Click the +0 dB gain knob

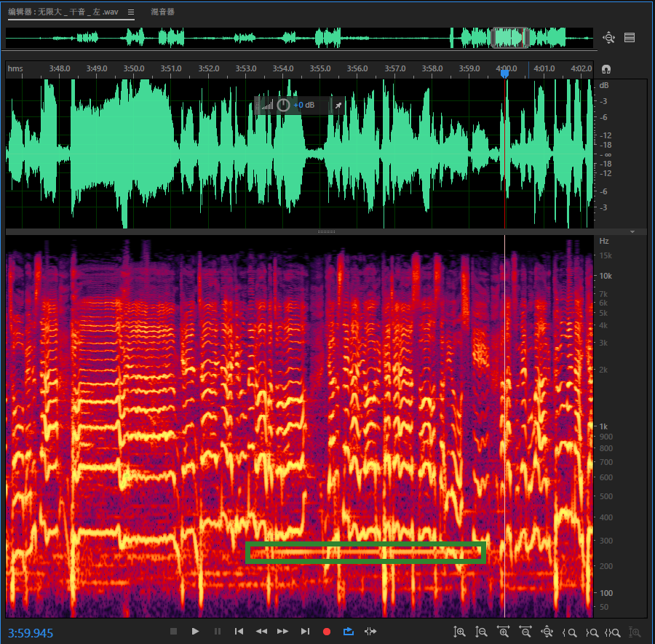[x=283, y=106]
